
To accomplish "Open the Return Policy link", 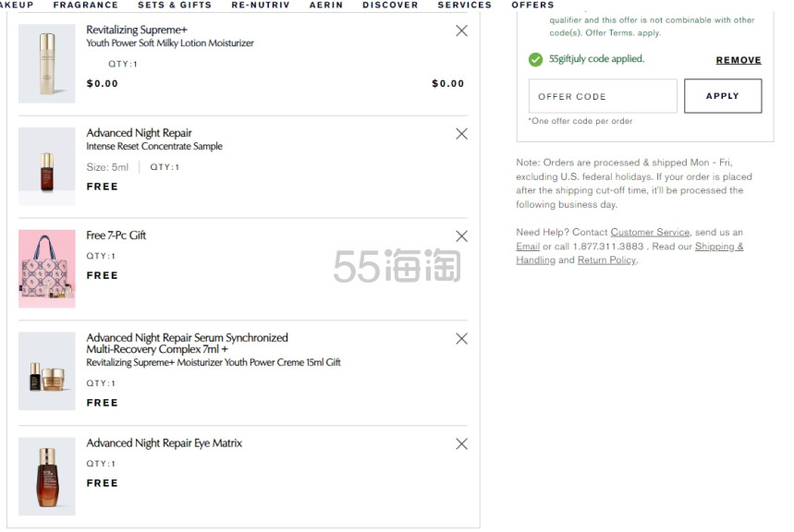I will pyautogui.click(x=606, y=260).
